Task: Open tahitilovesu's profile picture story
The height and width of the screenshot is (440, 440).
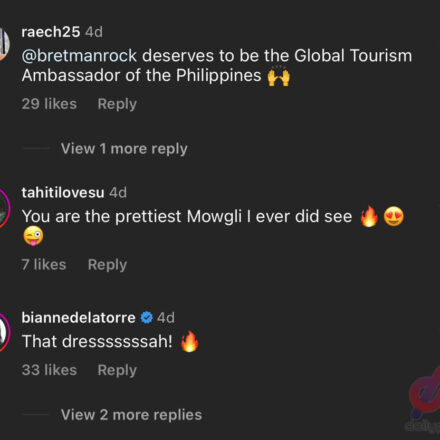Action: coord(5,208)
